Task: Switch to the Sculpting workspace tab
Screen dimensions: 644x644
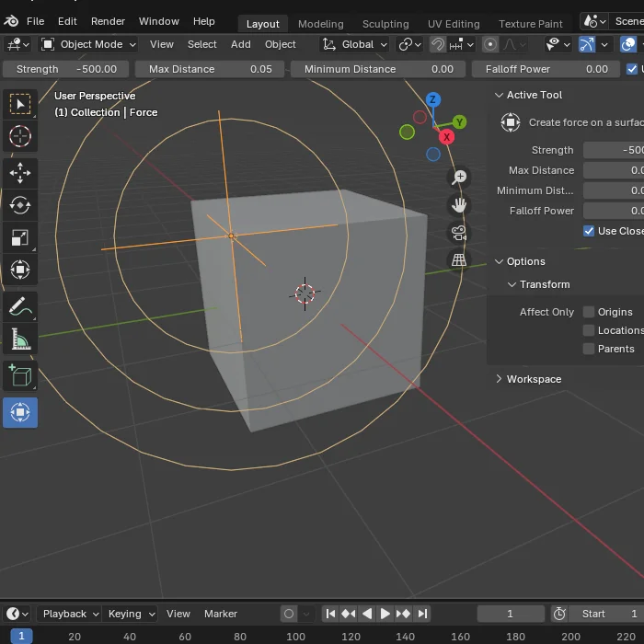Action: (x=385, y=24)
